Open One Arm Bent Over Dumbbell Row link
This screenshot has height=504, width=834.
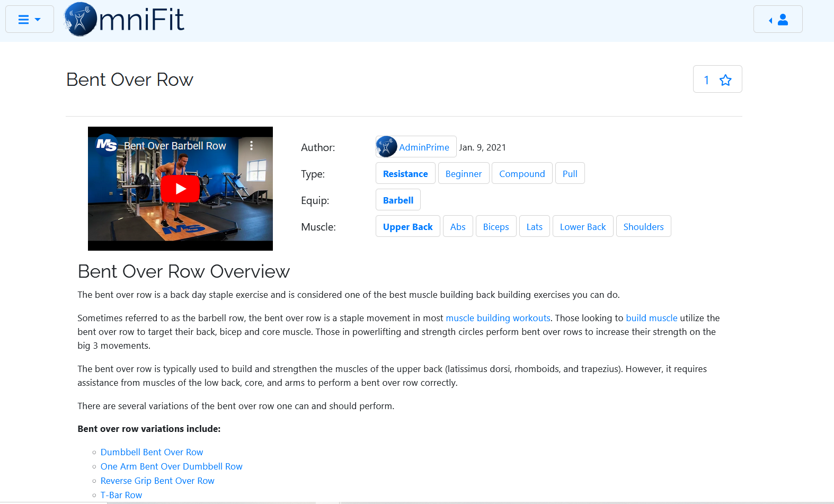(172, 466)
